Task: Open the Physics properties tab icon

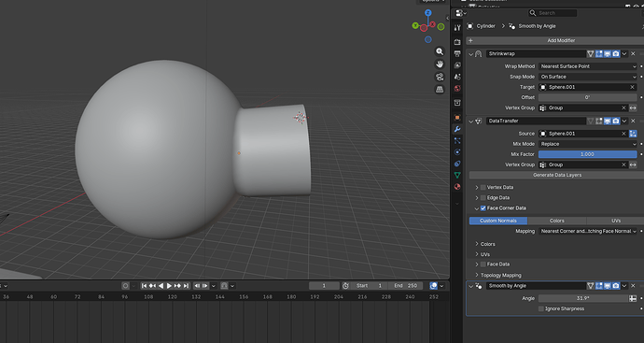Action: coord(457,152)
